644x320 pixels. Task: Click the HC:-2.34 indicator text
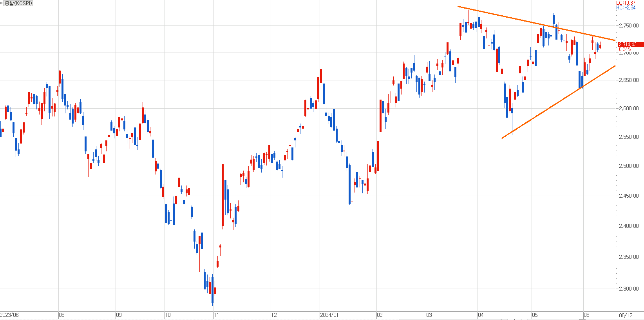click(x=626, y=7)
